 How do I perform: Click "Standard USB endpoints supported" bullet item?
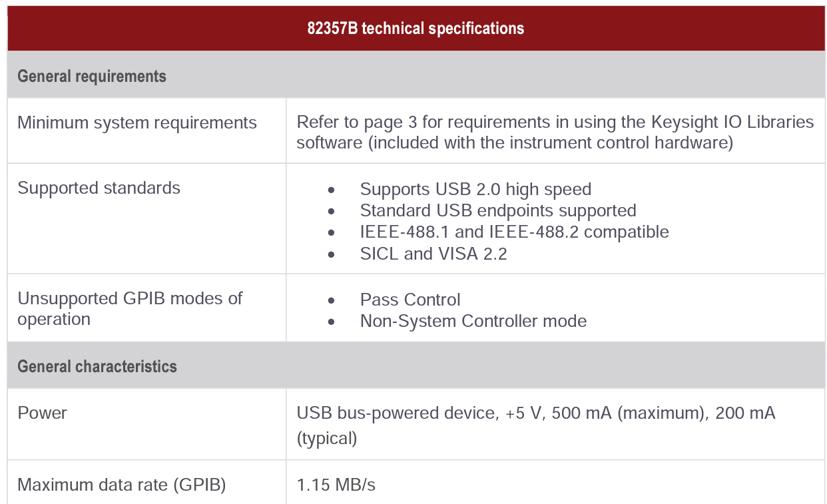pyautogui.click(x=498, y=211)
